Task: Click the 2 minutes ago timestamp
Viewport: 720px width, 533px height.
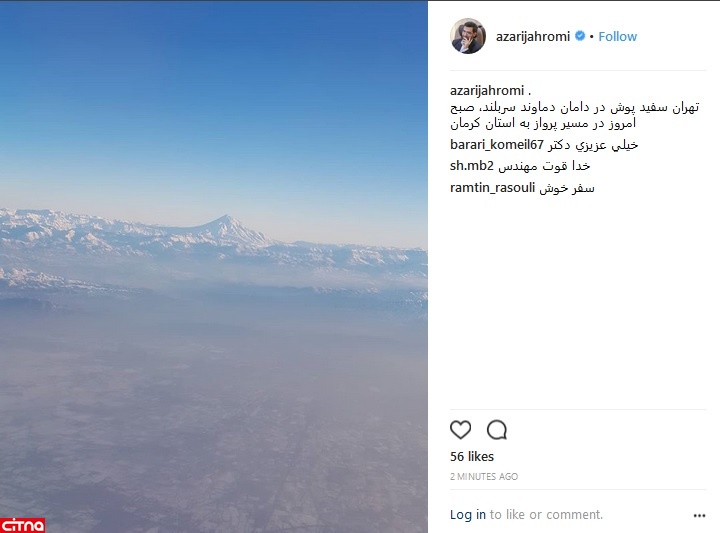Action: point(484,477)
